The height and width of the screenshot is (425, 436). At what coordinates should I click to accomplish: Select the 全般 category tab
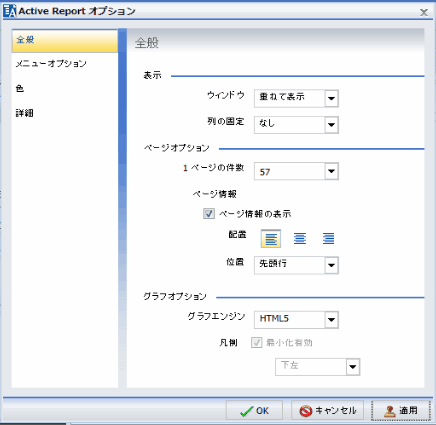click(x=65, y=41)
